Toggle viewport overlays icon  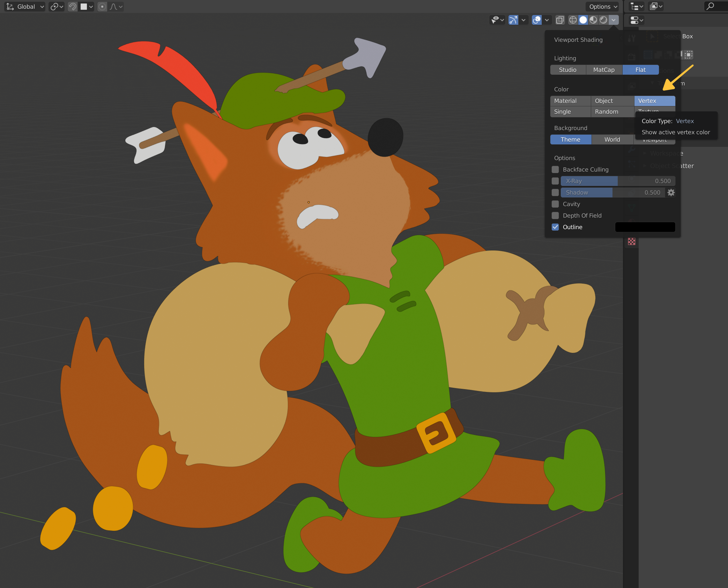click(537, 20)
